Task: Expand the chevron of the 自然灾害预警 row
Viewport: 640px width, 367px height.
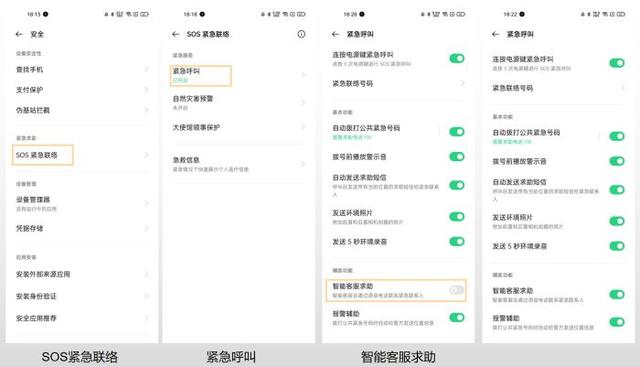Action: [303, 102]
